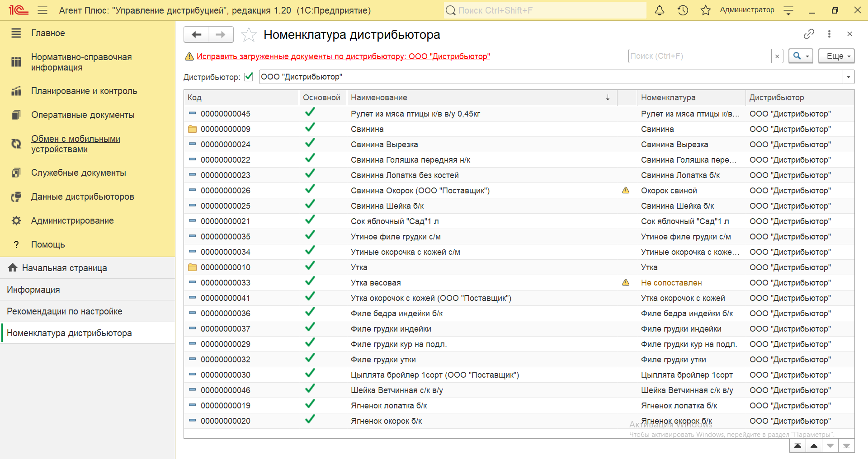Click warning icon beside Исправить загруженные документы
The width and height of the screenshot is (868, 459).
click(x=189, y=56)
